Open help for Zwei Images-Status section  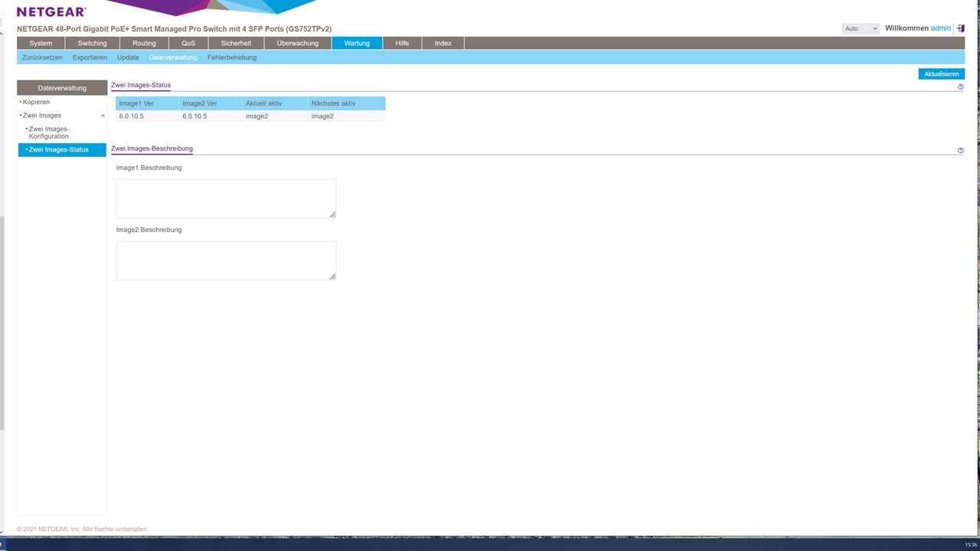[x=960, y=87]
